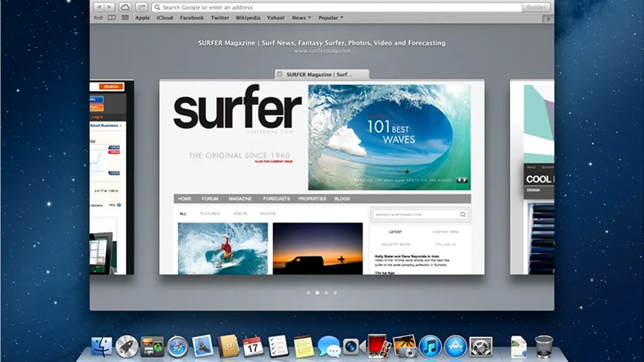This screenshot has height=362, width=644.
Task: Select the FEATURES content filter
Action: click(210, 214)
